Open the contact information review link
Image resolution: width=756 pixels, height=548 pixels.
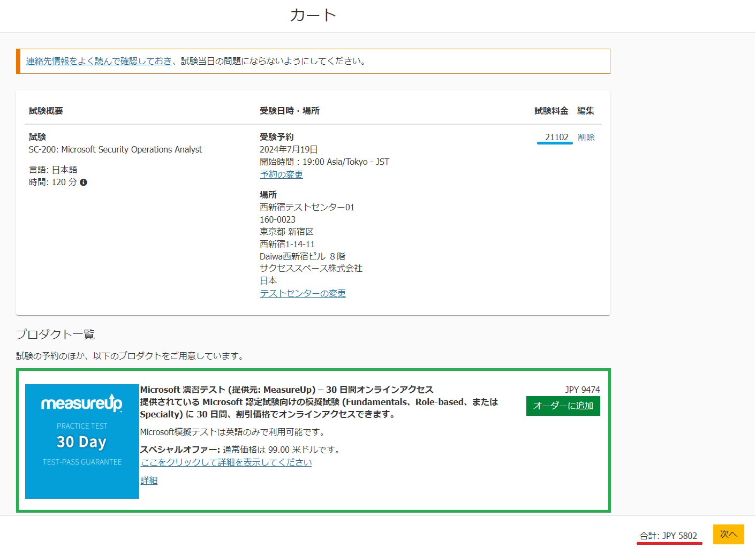[x=99, y=61]
